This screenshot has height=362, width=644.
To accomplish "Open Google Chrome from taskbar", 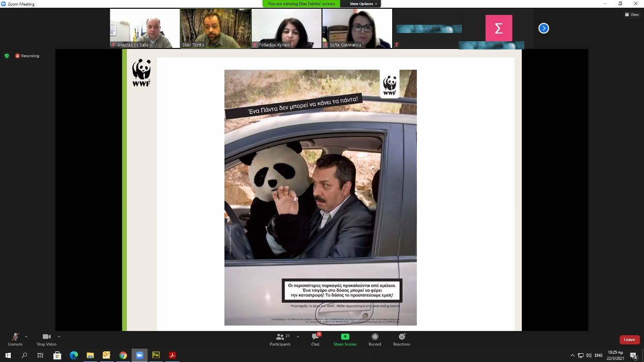I will point(123,355).
